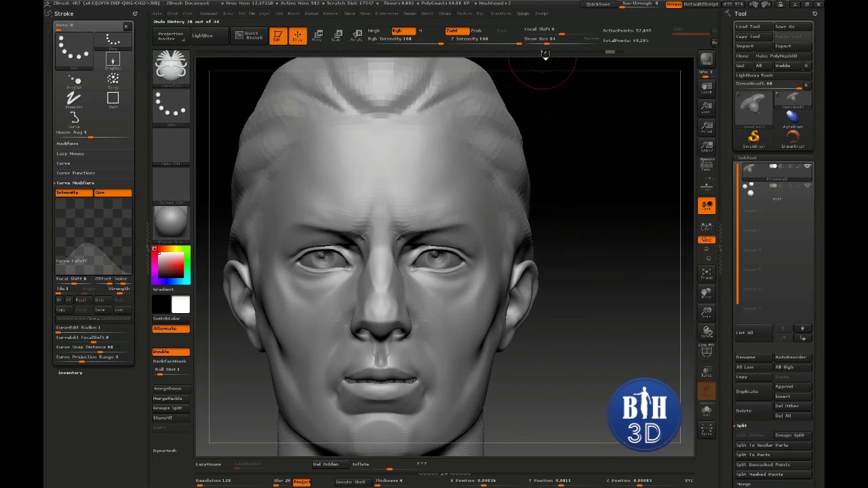Click the Actual size icon
The width and height of the screenshot is (868, 488).
(x=707, y=127)
